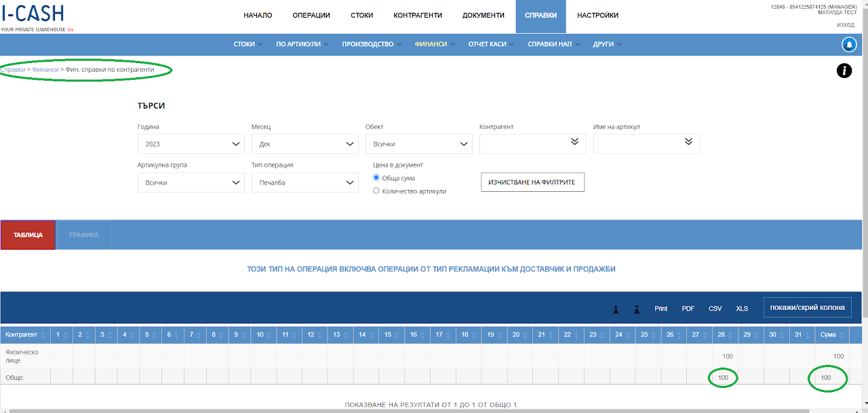Image resolution: width=868 pixels, height=413 pixels.
Task: Open the Обект dropdown
Action: pos(418,144)
